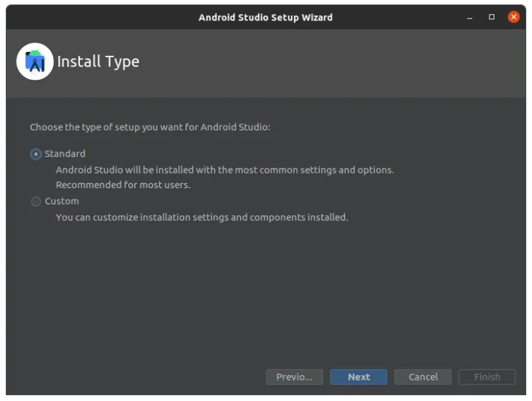532x401 pixels.
Task: Click the greyed-out Finish button
Action: click(487, 377)
